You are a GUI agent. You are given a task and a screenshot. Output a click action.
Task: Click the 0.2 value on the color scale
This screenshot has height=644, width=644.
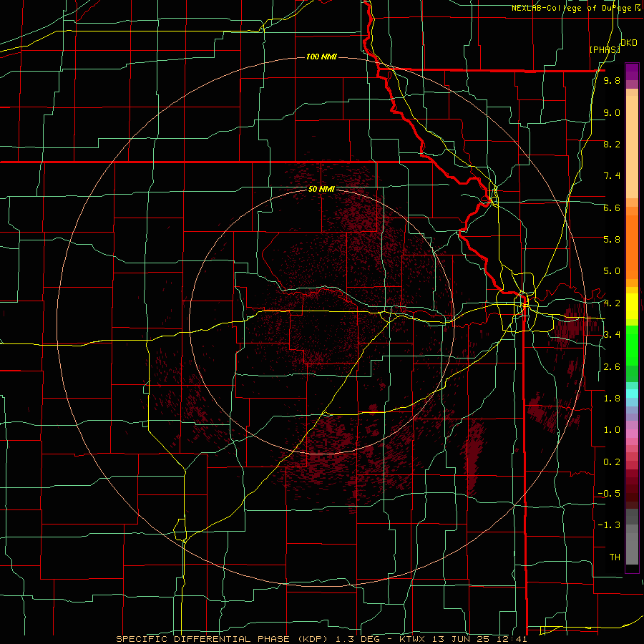click(612, 462)
